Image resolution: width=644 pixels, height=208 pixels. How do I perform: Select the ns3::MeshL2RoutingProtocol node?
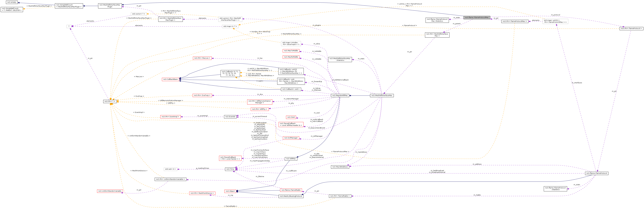pyautogui.click(x=291, y=196)
